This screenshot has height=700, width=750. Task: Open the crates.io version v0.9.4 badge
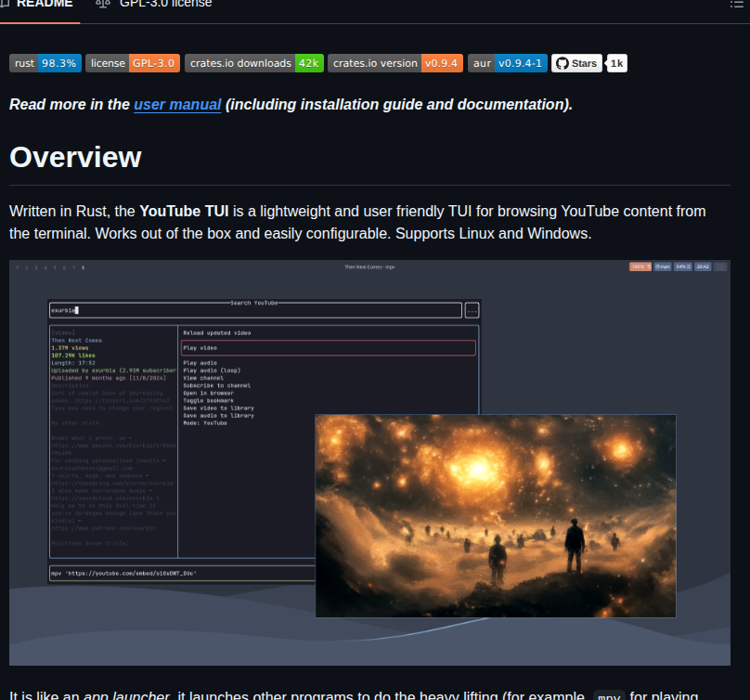[x=395, y=63]
